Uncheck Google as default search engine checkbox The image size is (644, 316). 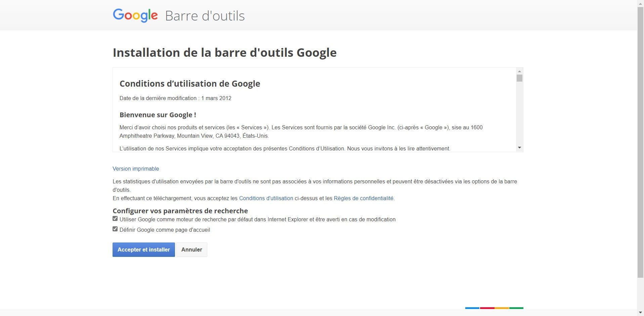pyautogui.click(x=115, y=219)
